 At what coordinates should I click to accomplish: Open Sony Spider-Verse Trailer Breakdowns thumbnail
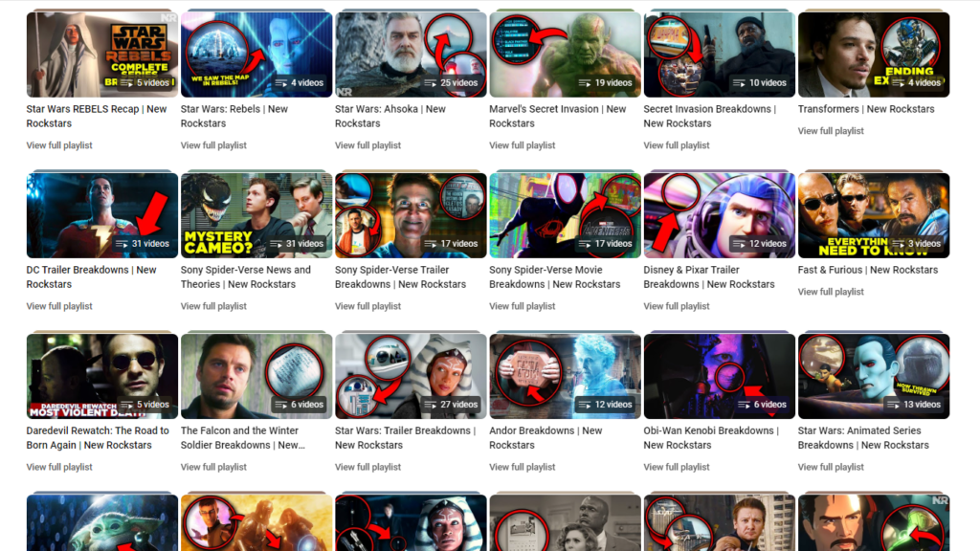pos(411,215)
